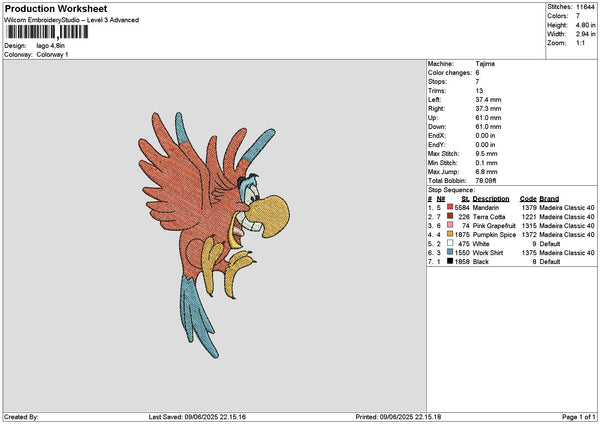Click the Total Bobbin value

click(x=485, y=180)
